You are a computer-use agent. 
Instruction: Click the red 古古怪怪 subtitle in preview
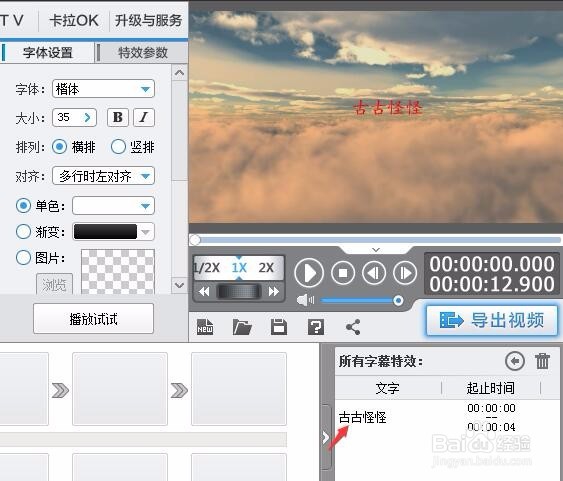[388, 108]
